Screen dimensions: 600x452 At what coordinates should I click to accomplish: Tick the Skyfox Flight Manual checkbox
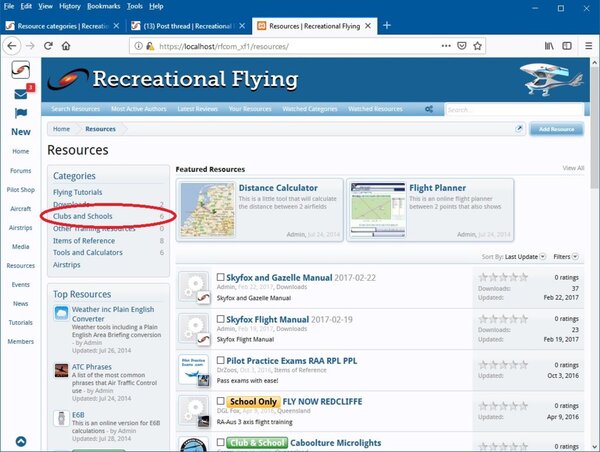coord(221,318)
